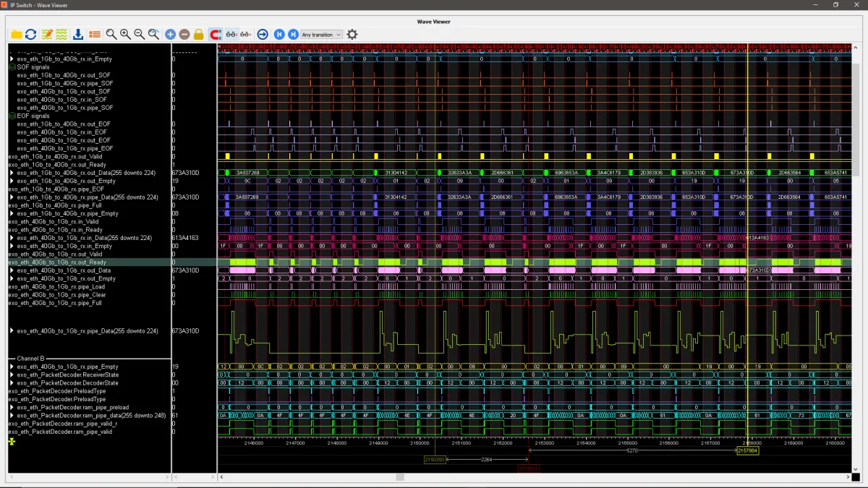Click the zoom out magnifier icon
868x488 pixels.
(139, 34)
